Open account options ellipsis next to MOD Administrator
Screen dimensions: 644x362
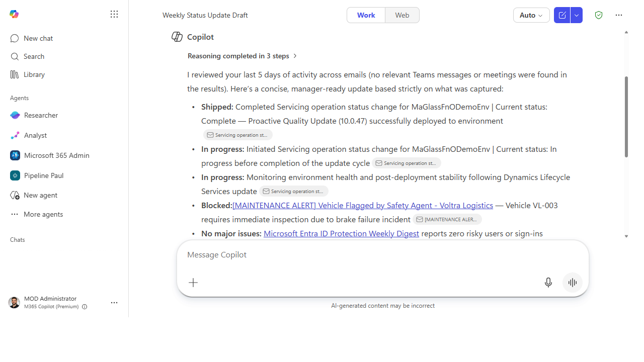(114, 303)
